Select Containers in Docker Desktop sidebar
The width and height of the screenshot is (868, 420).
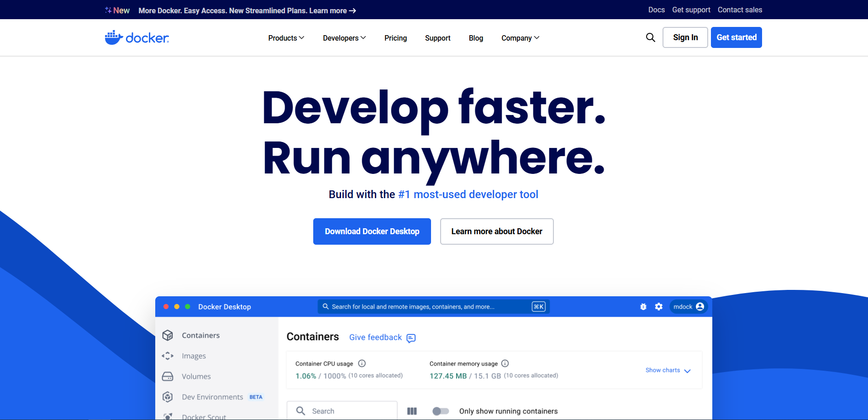click(x=201, y=335)
